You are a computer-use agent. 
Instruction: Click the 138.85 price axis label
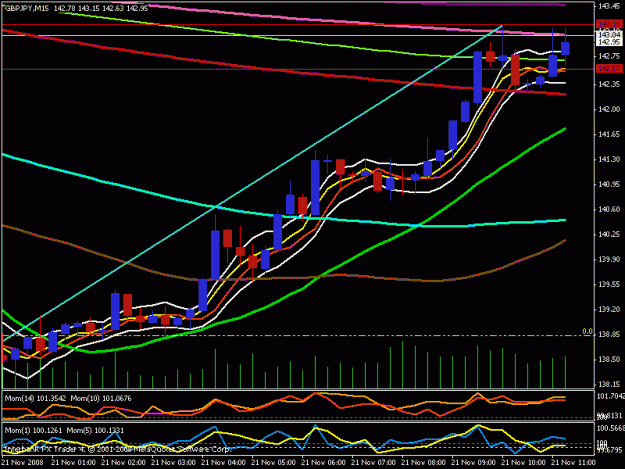609,334
